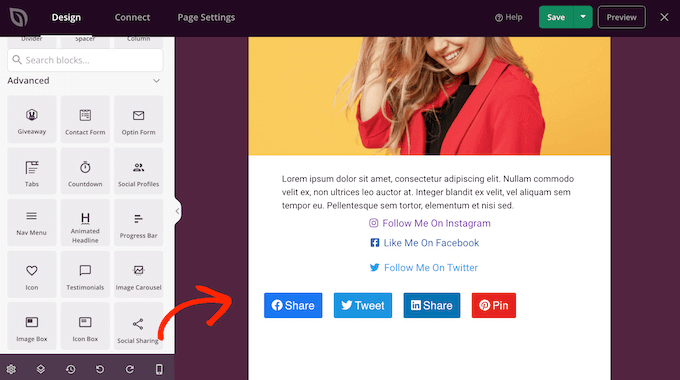
Task: Click the redo arrow icon
Action: coord(130,369)
